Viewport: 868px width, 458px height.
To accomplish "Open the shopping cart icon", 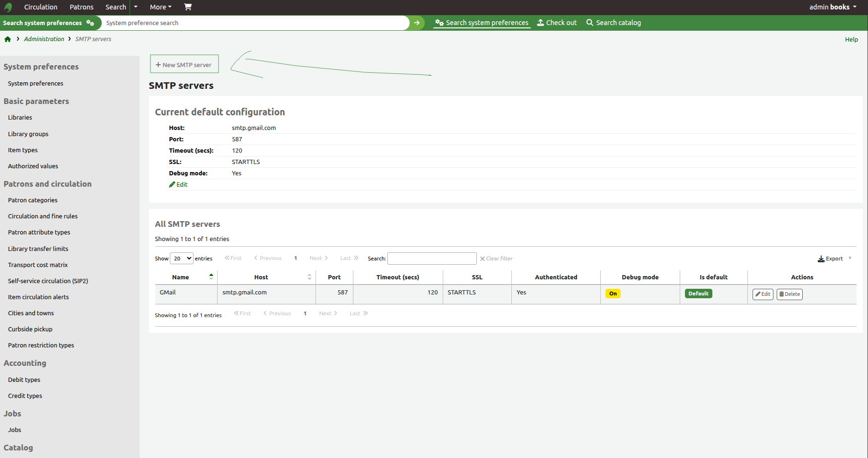I will 187,7.
